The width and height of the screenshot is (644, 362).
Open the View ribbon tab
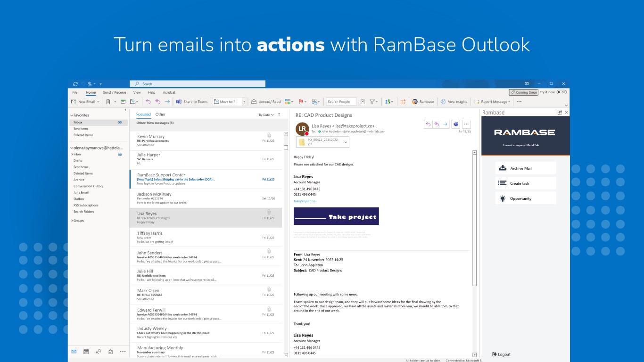pyautogui.click(x=137, y=92)
